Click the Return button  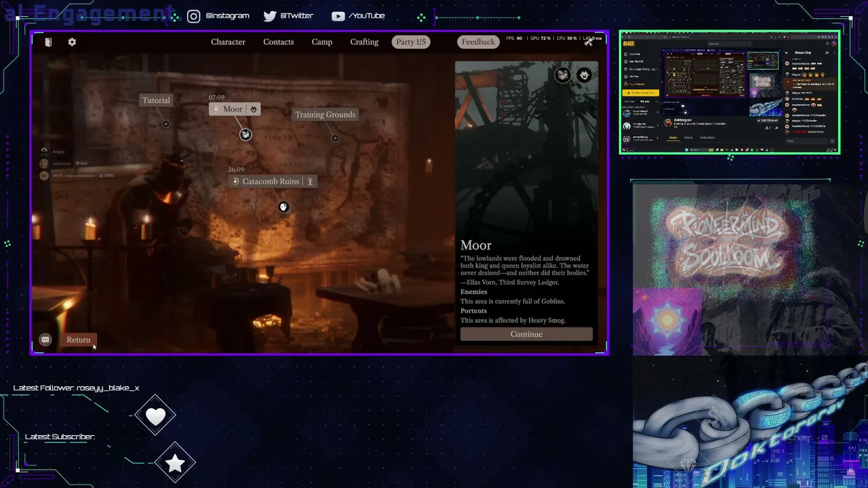[x=79, y=340]
